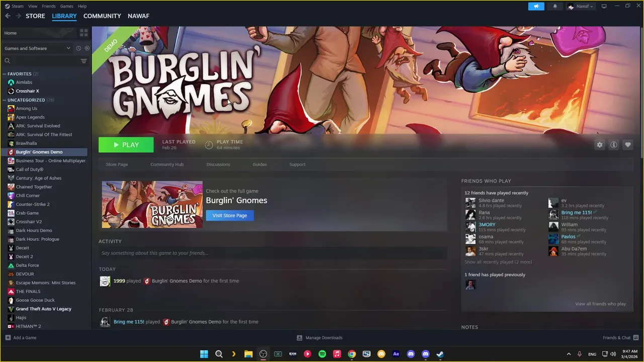This screenshot has height=362, width=644.
Task: Open the Games menu
Action: pyautogui.click(x=66, y=6)
